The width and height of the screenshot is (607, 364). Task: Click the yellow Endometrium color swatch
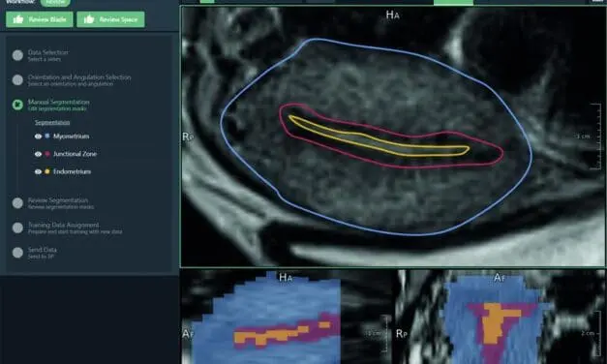(47, 171)
